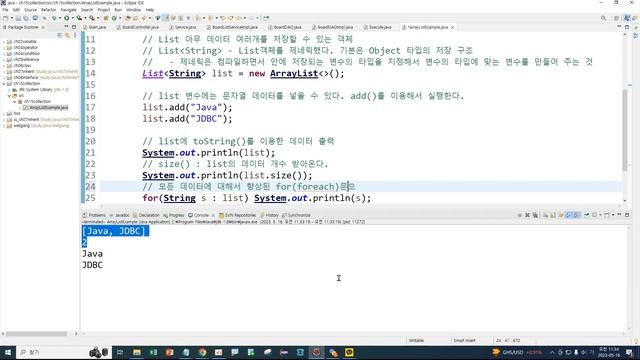Click the External Tools toolbar icon

(x=92, y=18)
